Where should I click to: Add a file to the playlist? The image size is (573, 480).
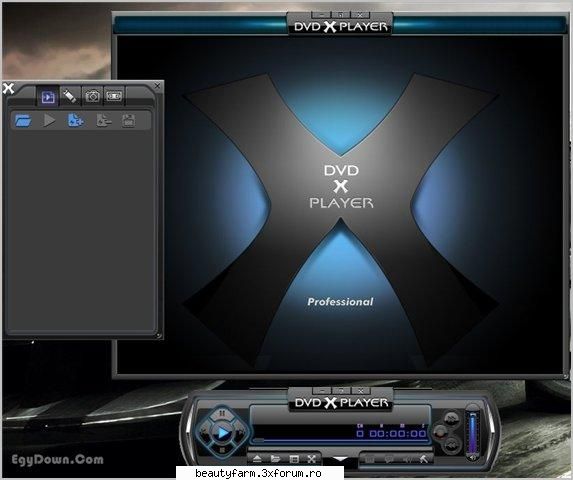pos(76,120)
